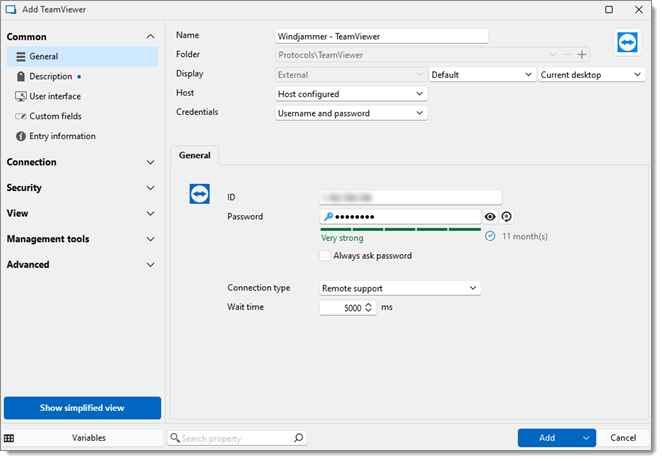The image size is (662, 461).
Task: Click the Cancel button
Action: click(x=623, y=438)
